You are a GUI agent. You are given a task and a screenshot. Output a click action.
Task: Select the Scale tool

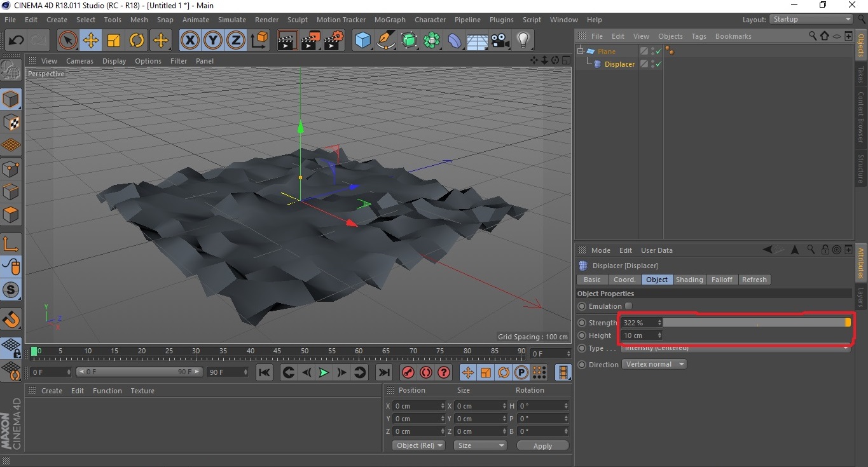point(114,41)
